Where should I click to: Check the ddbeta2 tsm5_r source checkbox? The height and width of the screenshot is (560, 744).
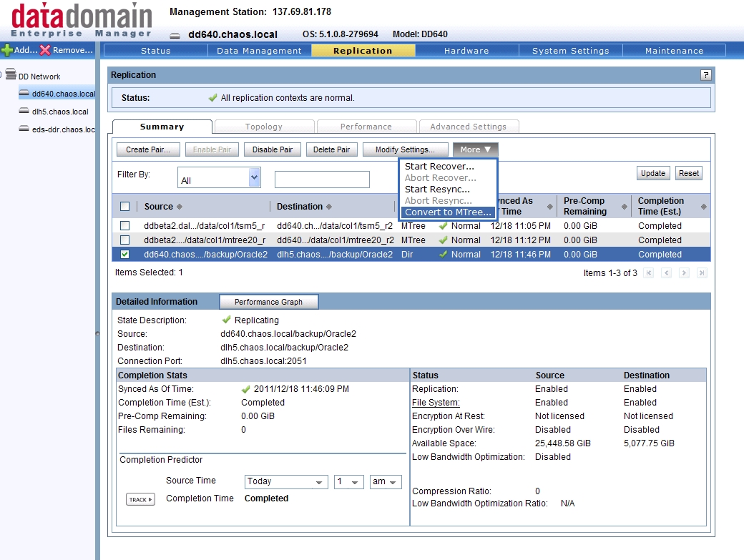tap(124, 226)
